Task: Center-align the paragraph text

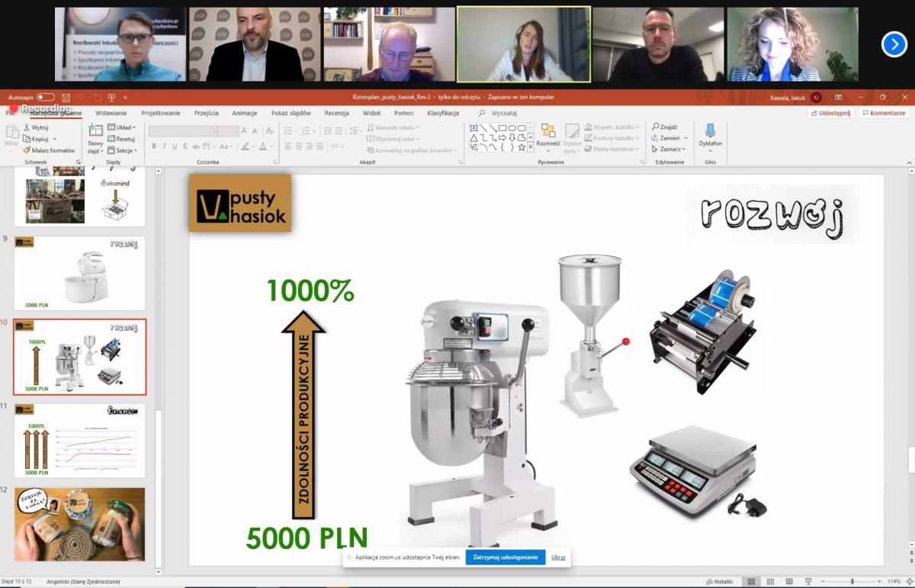Action: coord(298,146)
